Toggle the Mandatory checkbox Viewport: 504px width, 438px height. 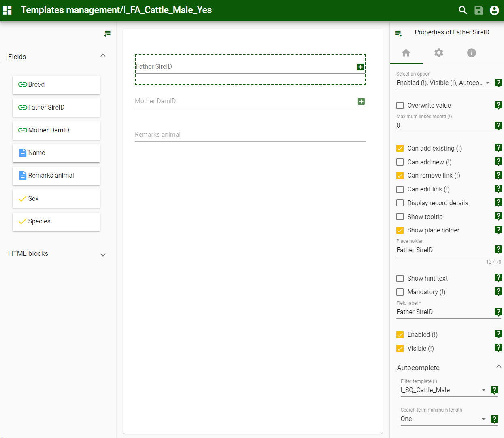[x=400, y=292]
